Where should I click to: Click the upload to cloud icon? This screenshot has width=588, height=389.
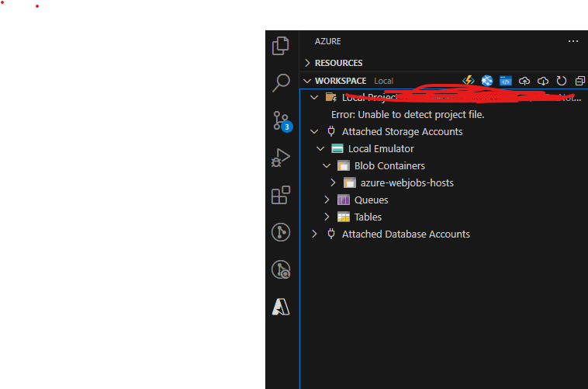[524, 81]
